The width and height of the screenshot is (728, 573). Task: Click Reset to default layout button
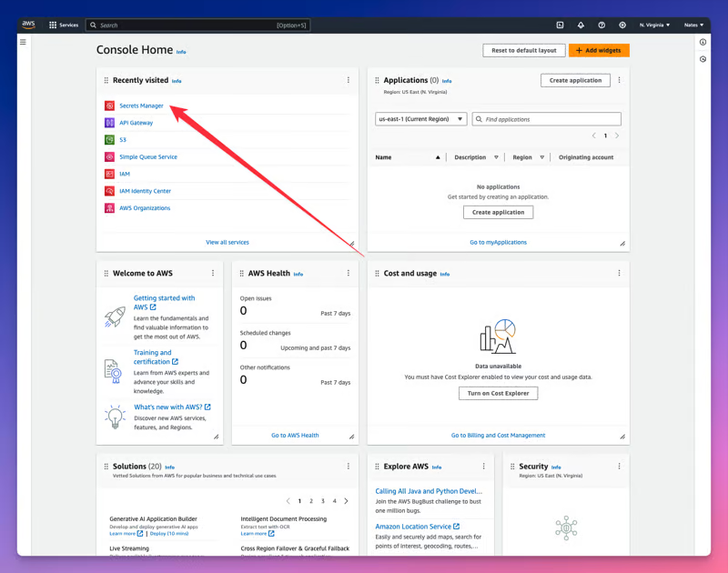tap(524, 50)
